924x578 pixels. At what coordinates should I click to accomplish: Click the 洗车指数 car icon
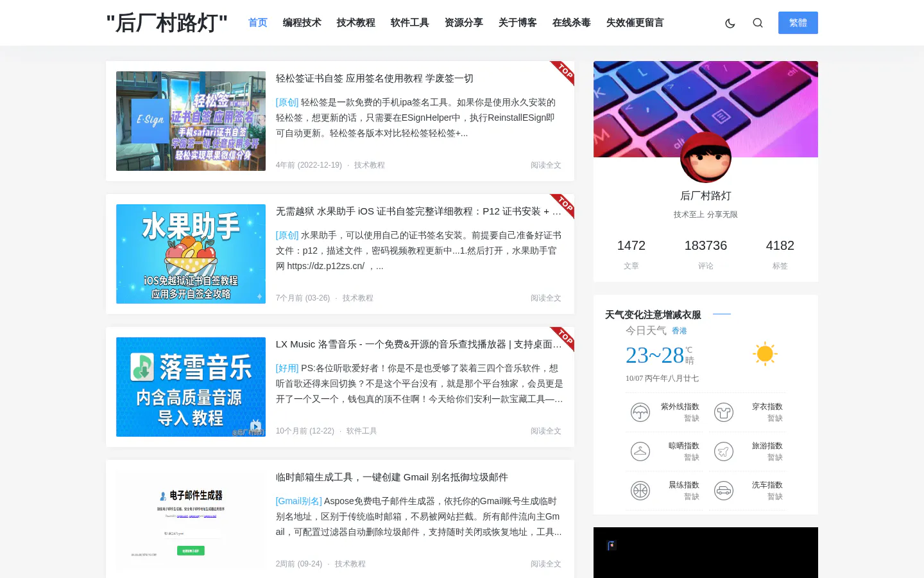pos(724,491)
